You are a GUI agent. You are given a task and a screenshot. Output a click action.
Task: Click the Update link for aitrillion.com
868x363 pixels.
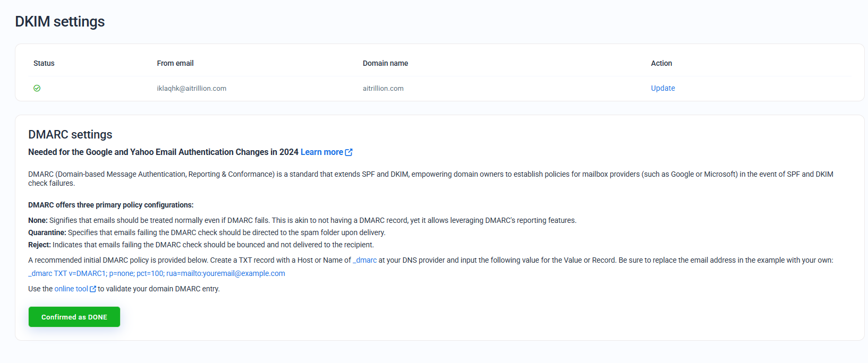pyautogui.click(x=663, y=88)
